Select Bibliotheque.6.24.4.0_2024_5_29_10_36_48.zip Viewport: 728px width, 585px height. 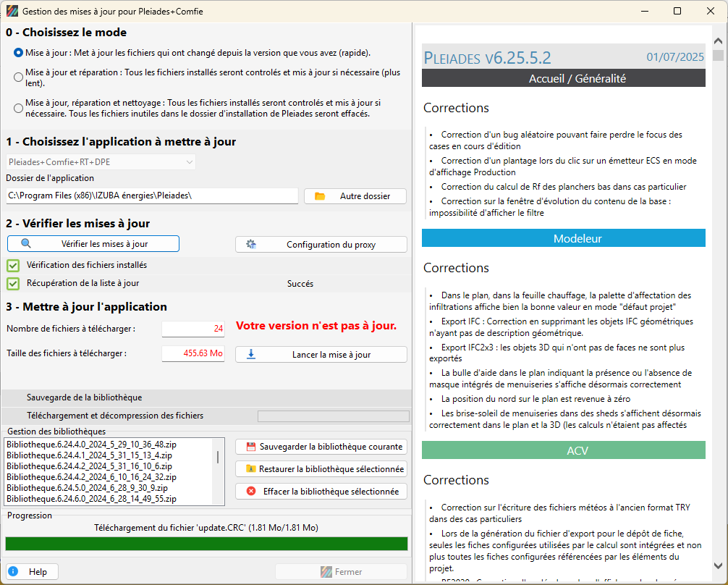click(91, 445)
